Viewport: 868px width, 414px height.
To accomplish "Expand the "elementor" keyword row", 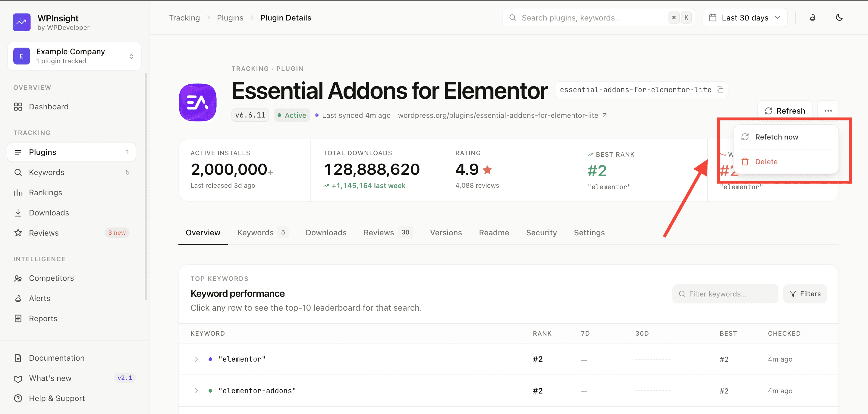I will [196, 359].
